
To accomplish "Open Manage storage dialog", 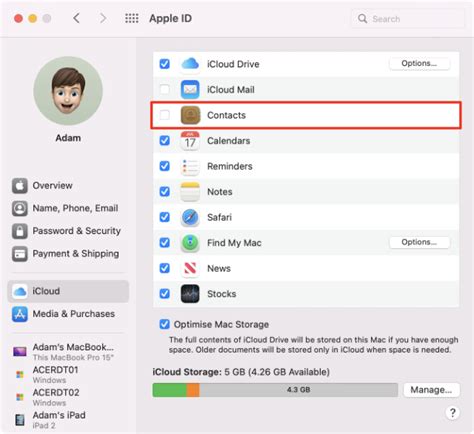I will pyautogui.click(x=431, y=390).
